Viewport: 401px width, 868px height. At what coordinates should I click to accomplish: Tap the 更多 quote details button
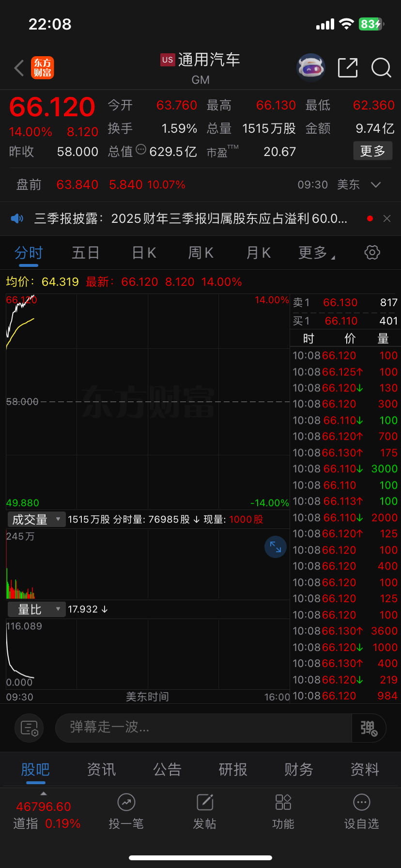[372, 151]
